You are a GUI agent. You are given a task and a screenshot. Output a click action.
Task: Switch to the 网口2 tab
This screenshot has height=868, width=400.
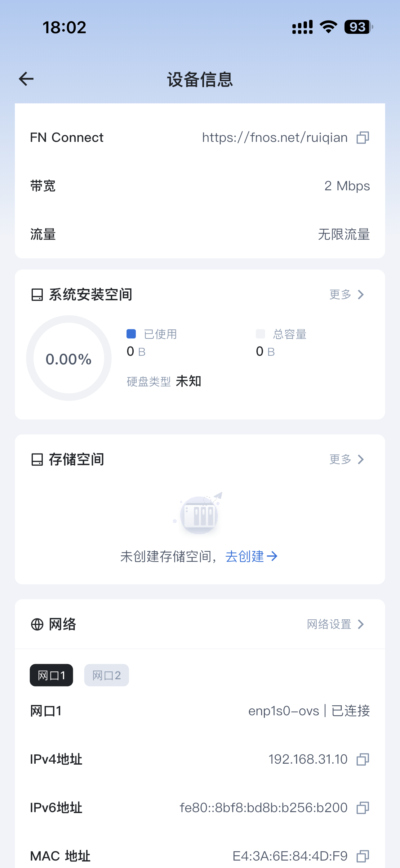tap(106, 675)
